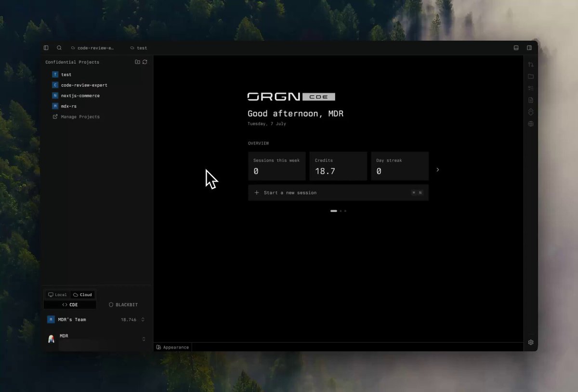Select the second overview page dot

click(341, 211)
